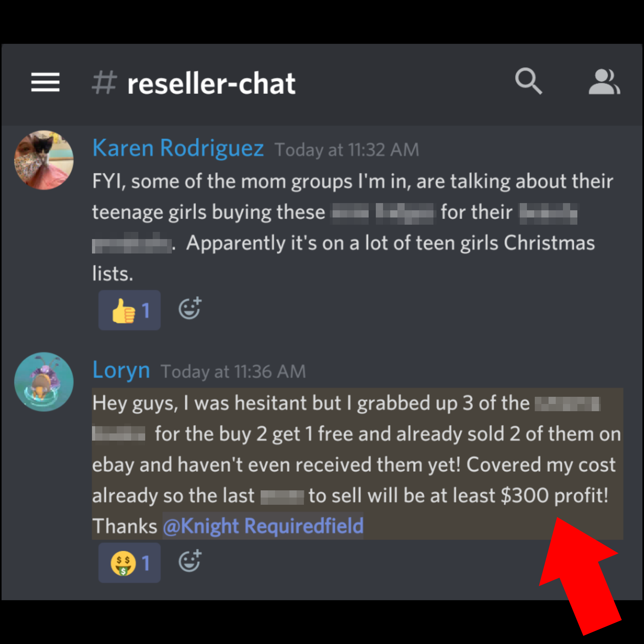
Task: Toggle the money-mouth face reaction
Action: pos(129,563)
